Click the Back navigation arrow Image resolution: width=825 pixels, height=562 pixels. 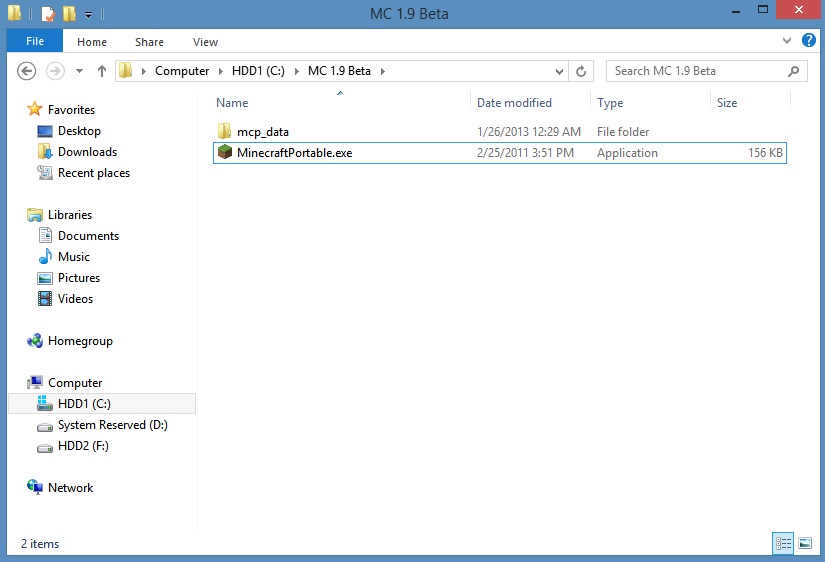pyautogui.click(x=27, y=71)
